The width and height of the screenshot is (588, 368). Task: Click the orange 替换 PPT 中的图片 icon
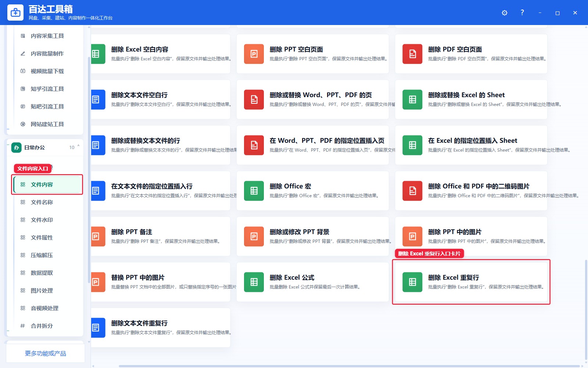pyautogui.click(x=98, y=282)
